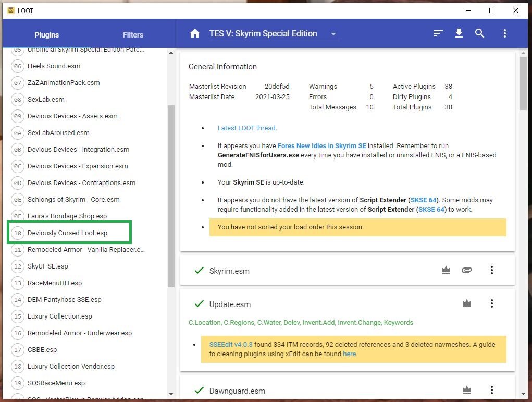Open the main menu three-dots icon
This screenshot has height=402, width=532.
[505, 33]
